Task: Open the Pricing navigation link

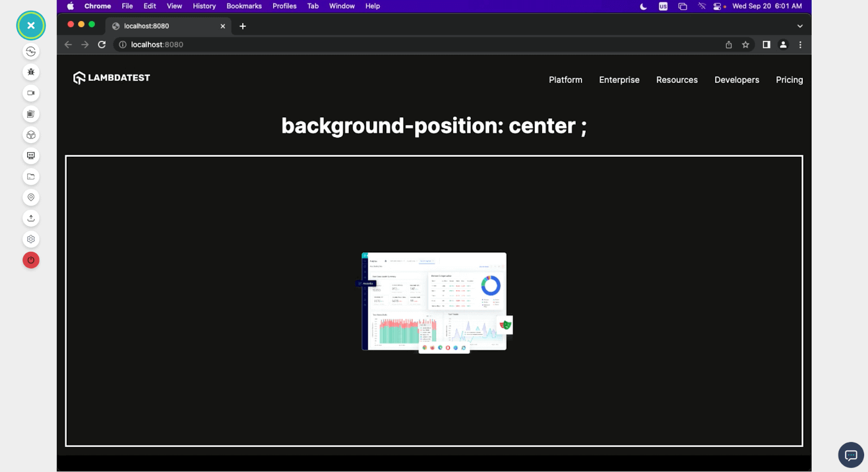Action: pos(789,80)
